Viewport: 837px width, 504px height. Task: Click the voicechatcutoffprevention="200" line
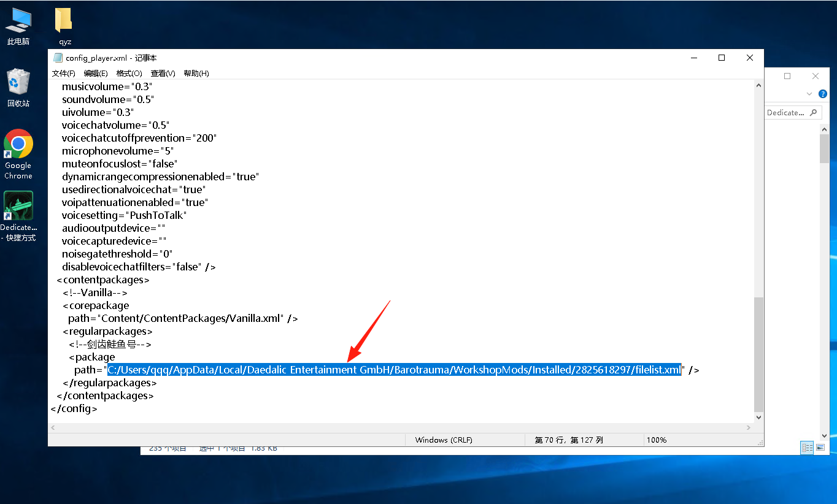pos(139,138)
